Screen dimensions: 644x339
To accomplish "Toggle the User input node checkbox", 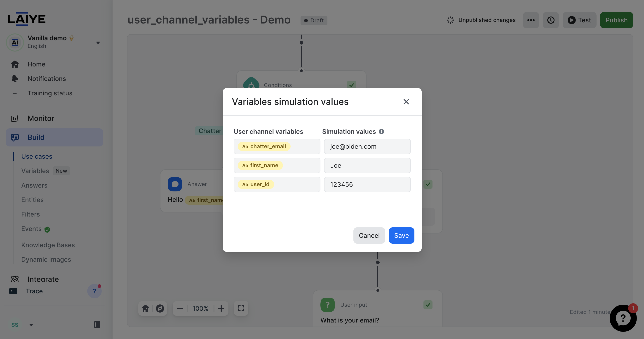I will pyautogui.click(x=428, y=305).
